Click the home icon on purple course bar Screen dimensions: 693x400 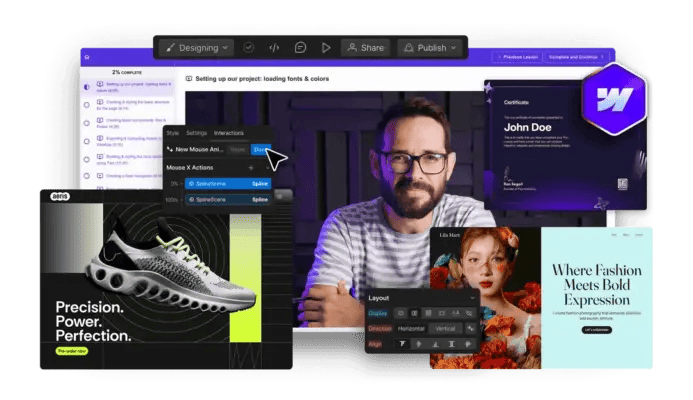pos(87,57)
